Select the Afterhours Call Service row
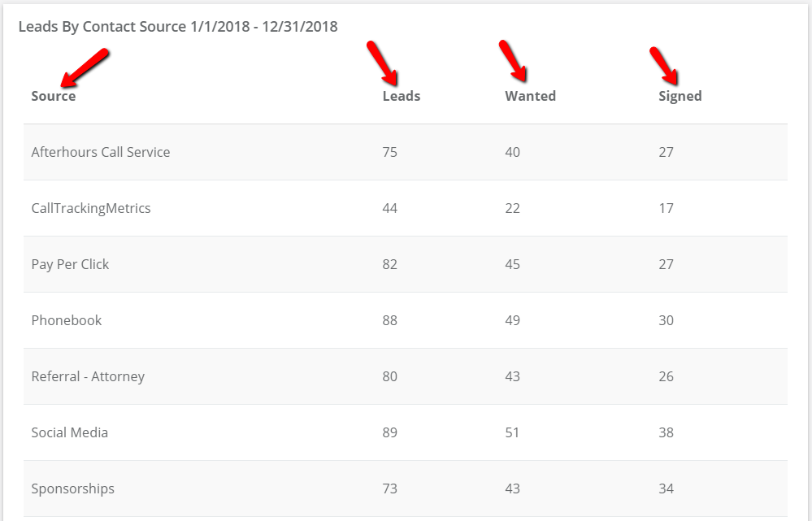Image resolution: width=812 pixels, height=521 pixels. coord(406,152)
